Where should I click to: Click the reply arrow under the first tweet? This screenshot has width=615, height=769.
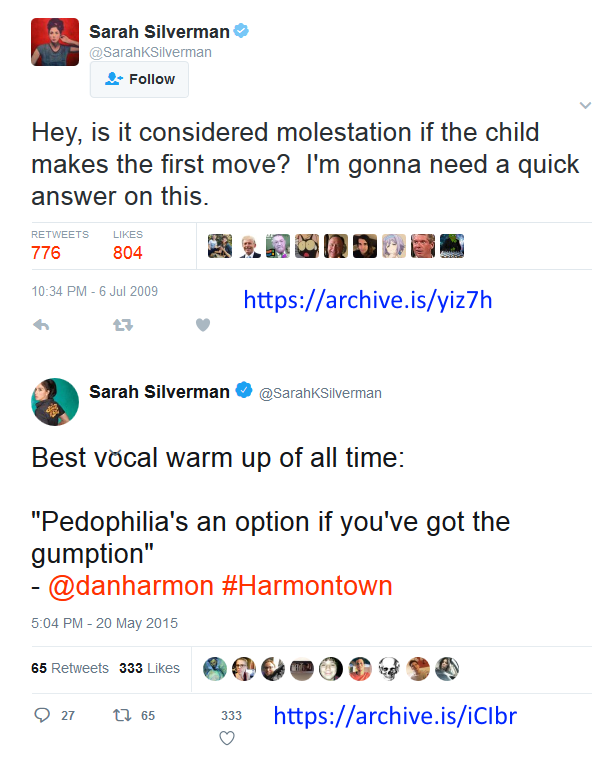[42, 325]
